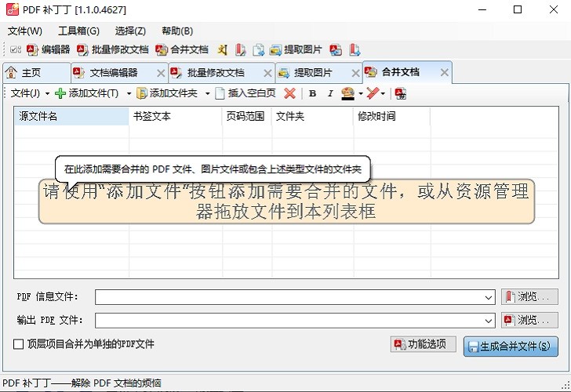Open the PDF 信息文件 combo box arrow
Viewport: 571px width, 392px height.
pyautogui.click(x=489, y=297)
